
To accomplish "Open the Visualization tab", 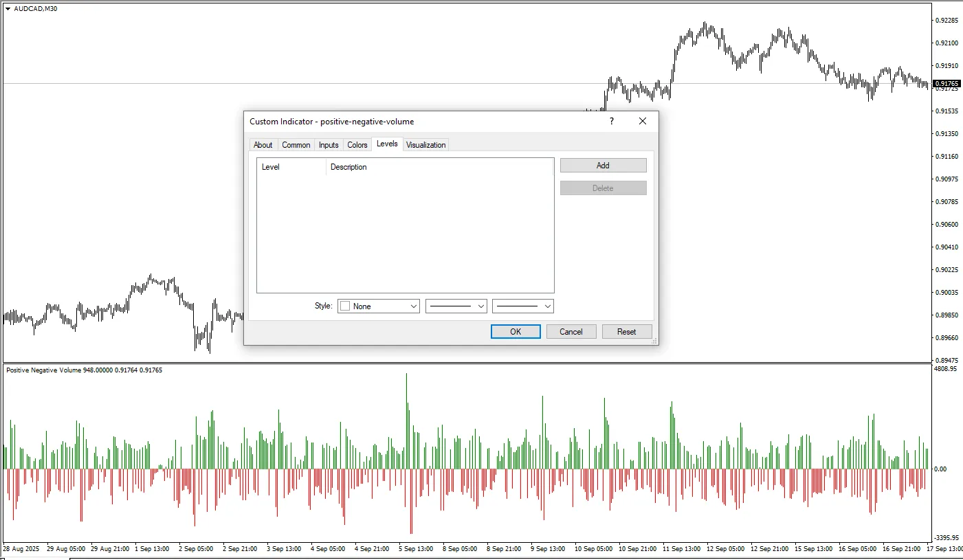I will (x=426, y=145).
